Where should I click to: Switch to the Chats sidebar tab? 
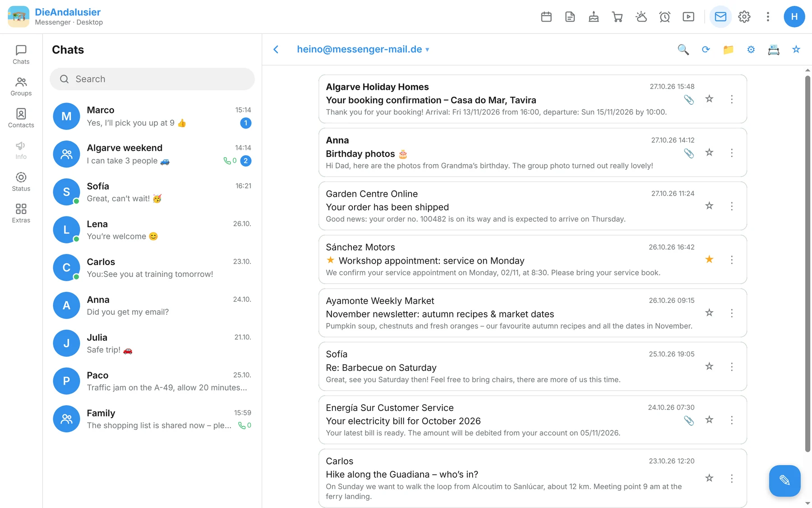pyautogui.click(x=21, y=55)
